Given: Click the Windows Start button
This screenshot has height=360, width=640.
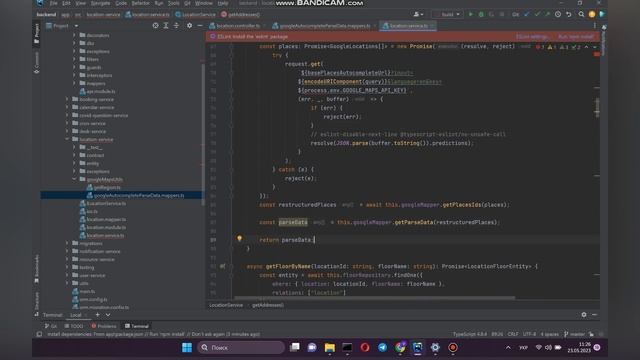Looking at the screenshot, I should coord(187,347).
